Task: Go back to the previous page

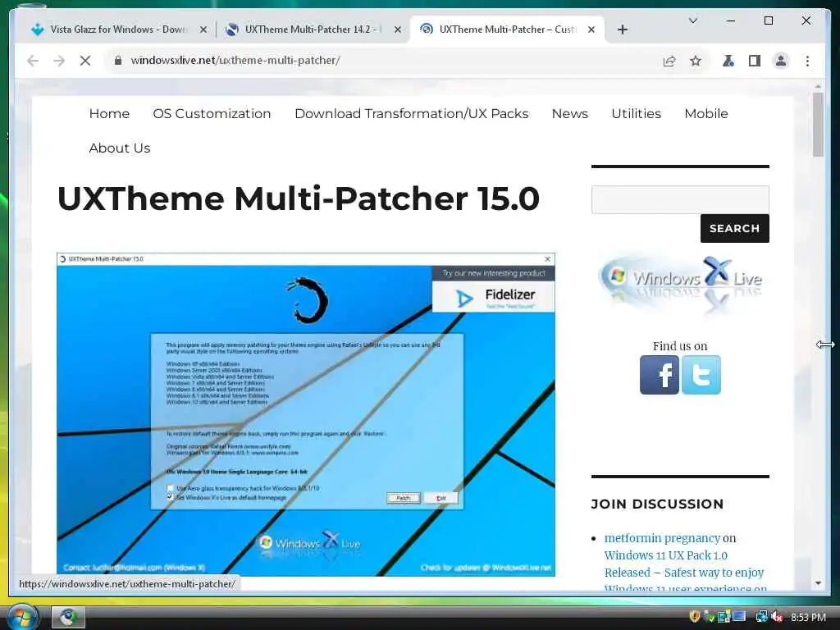Action: (x=33, y=61)
